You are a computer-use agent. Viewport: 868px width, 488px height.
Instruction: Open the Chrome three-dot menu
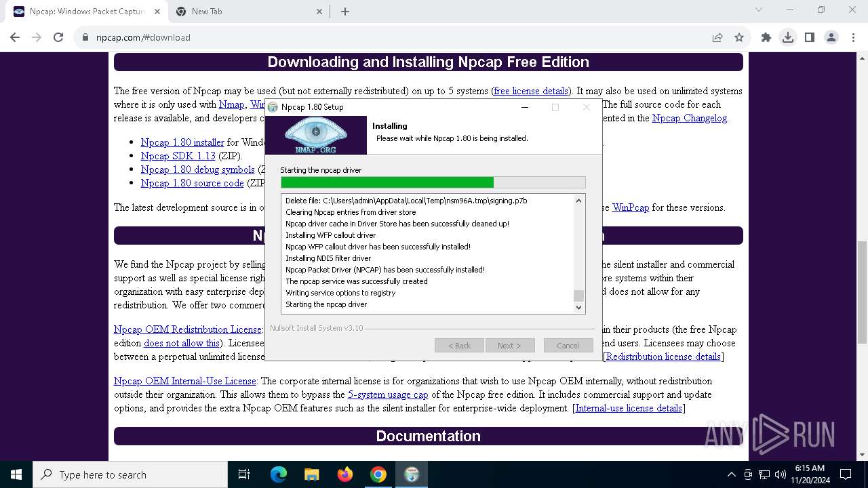coord(853,37)
